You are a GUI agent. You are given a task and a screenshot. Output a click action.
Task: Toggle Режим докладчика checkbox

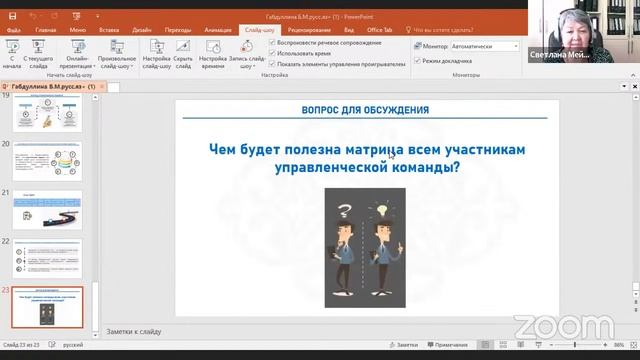(418, 60)
